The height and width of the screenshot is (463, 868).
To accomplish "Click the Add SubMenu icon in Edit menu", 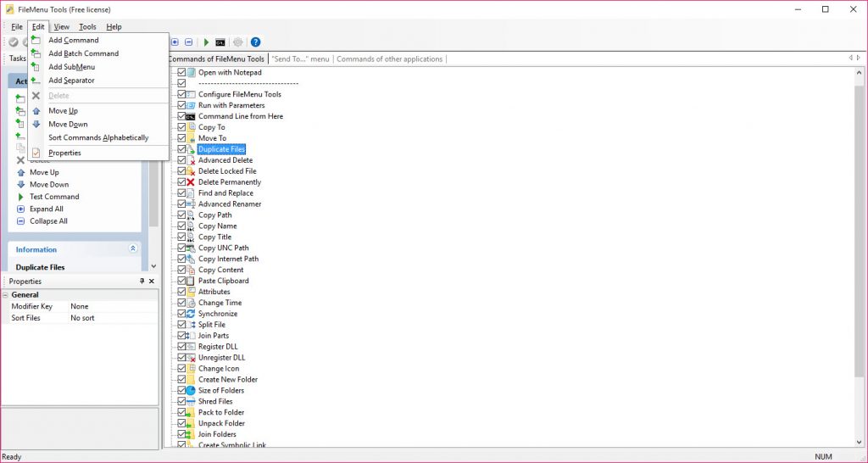I will tap(36, 66).
